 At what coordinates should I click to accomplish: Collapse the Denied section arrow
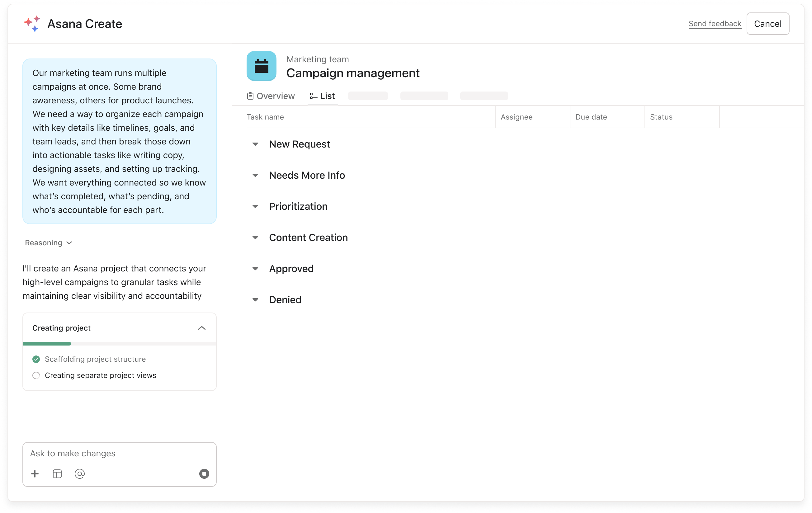point(255,300)
